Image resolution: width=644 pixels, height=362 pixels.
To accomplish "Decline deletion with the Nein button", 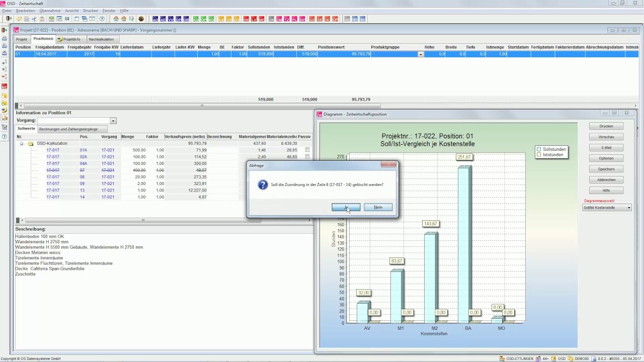I will 378,207.
